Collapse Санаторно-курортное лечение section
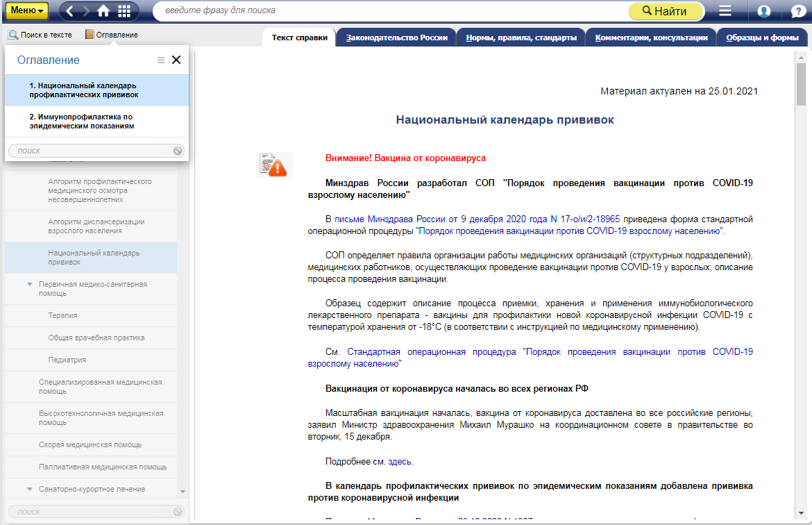The height and width of the screenshot is (525, 812). 30,490
